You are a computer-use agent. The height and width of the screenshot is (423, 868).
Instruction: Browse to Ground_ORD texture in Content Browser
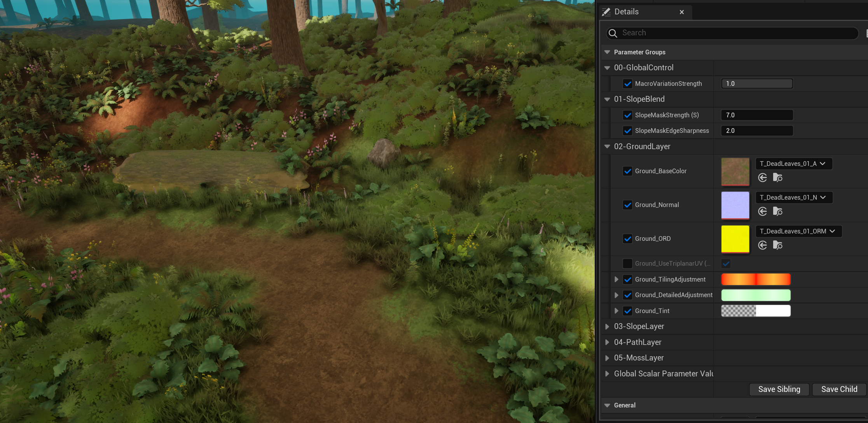[777, 245]
